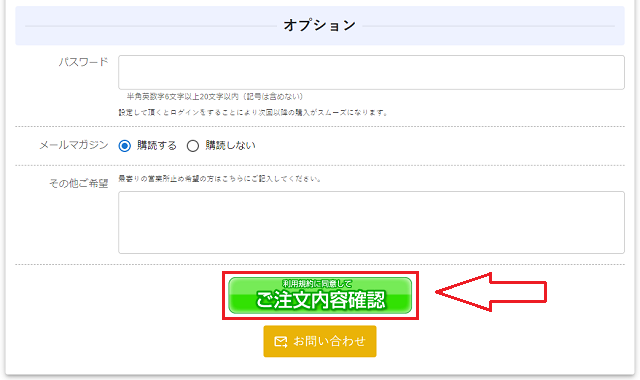Select the 購読しない radio button
The height and width of the screenshot is (380, 640).
point(193,146)
